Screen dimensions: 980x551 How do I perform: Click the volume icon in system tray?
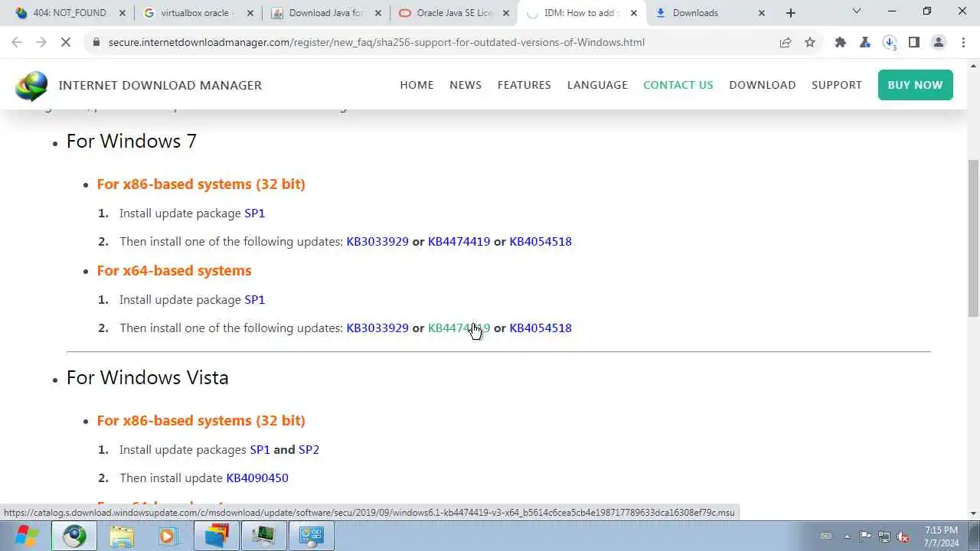pos(903,536)
